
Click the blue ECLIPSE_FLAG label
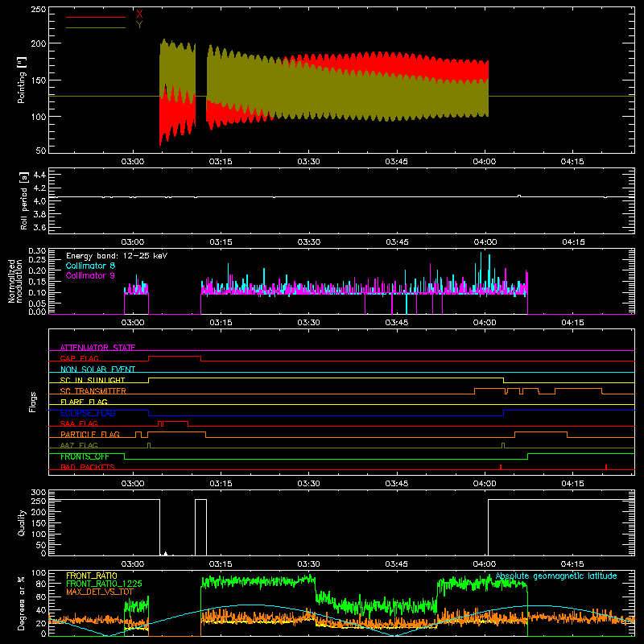point(88,413)
